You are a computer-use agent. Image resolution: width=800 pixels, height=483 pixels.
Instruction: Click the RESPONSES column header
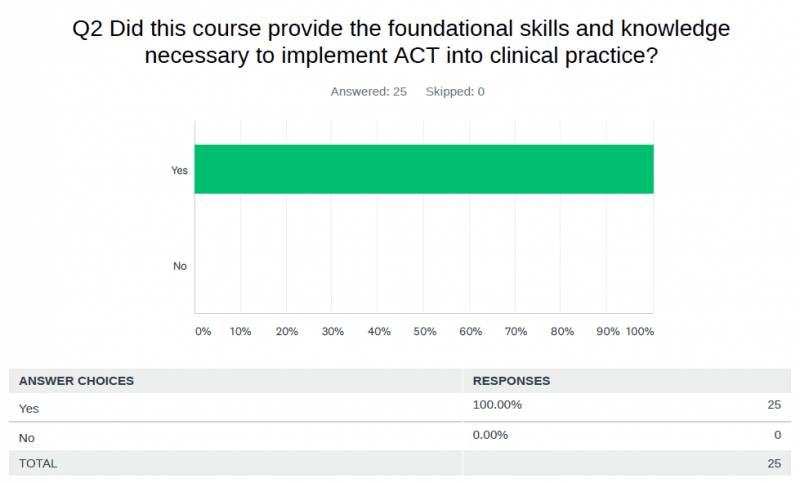click(511, 381)
